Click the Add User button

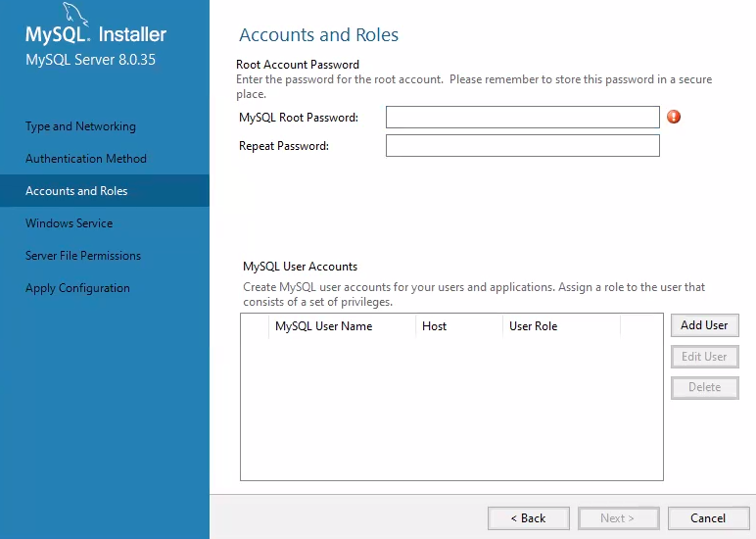click(704, 325)
